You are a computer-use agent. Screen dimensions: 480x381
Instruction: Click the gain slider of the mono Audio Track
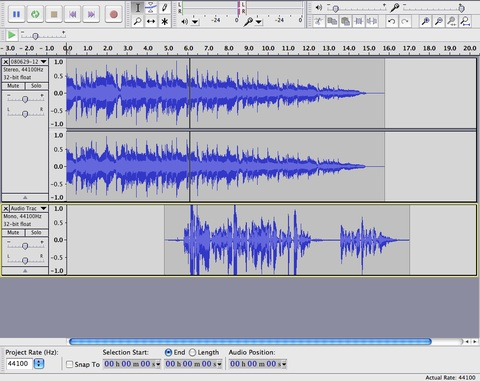coord(25,246)
